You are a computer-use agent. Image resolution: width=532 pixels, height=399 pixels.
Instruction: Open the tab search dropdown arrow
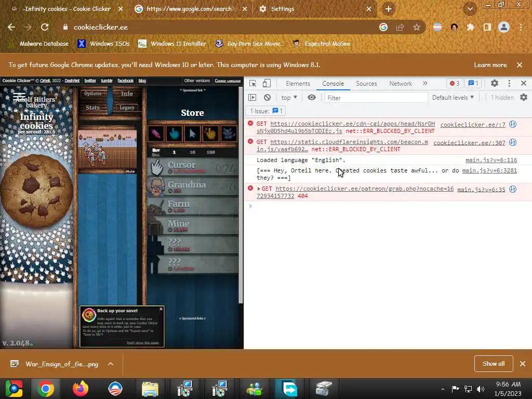click(x=470, y=9)
